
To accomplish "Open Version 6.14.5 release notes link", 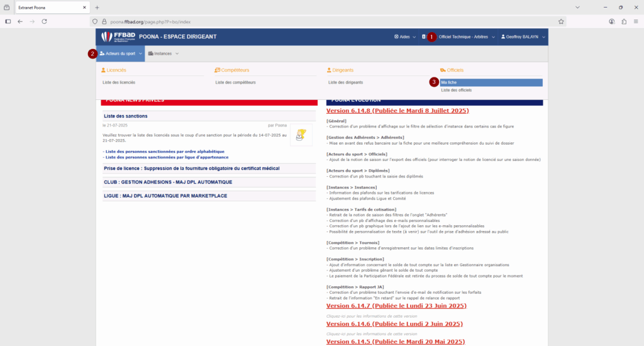I will tap(396, 342).
